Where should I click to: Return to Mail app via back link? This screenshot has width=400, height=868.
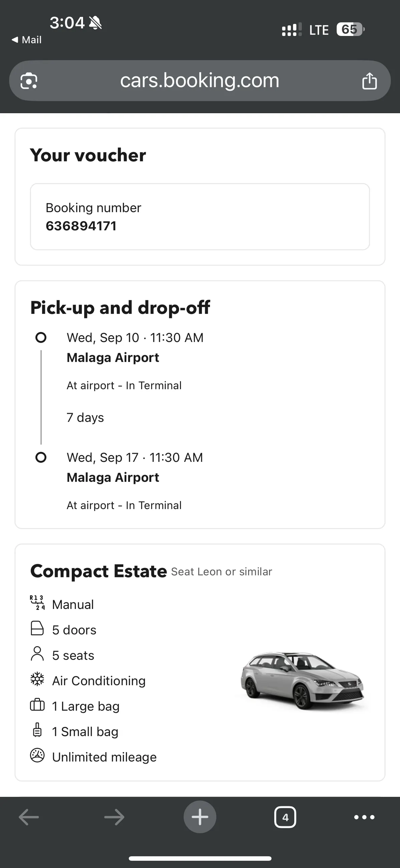click(x=27, y=40)
